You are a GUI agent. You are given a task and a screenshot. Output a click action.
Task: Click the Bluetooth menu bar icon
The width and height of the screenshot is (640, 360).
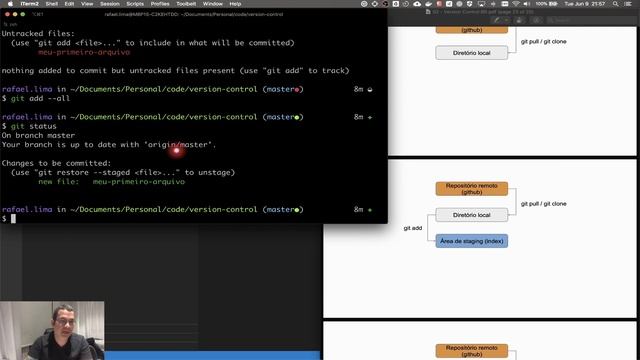coord(493,4)
